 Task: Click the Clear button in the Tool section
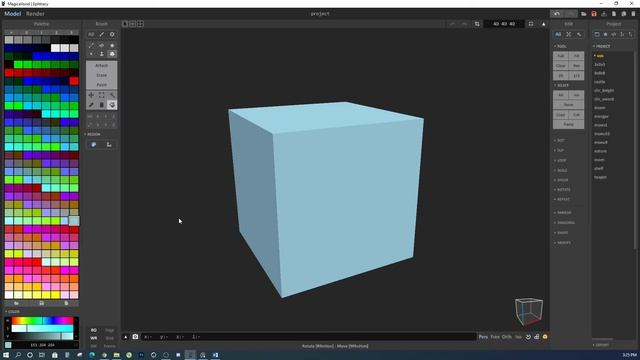point(561,65)
